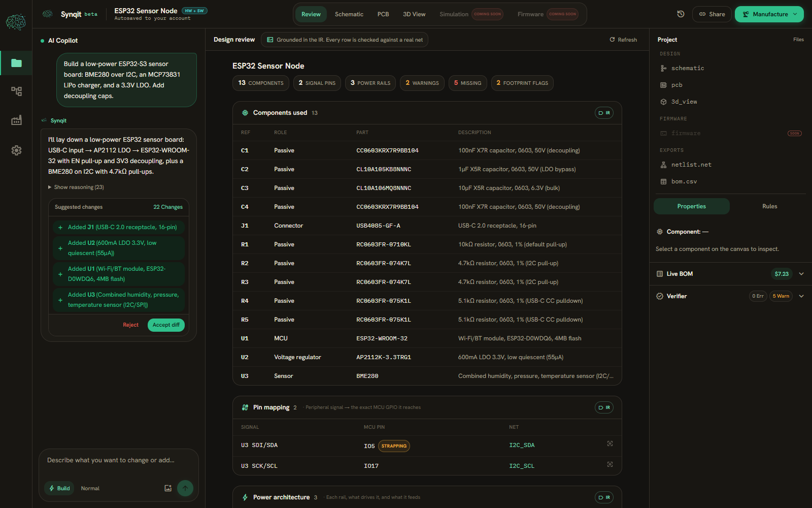Click the 2 Warnings summary chip
This screenshot has height=508, width=812.
pos(422,83)
